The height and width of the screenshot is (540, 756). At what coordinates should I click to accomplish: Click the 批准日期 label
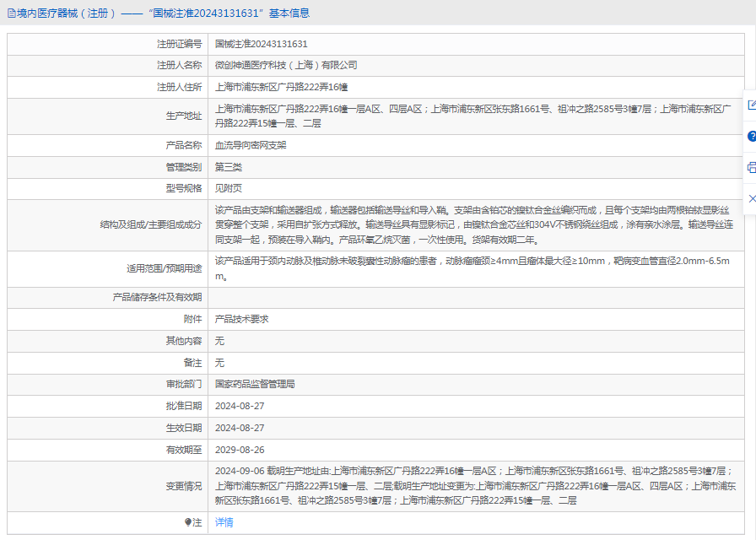tap(184, 406)
